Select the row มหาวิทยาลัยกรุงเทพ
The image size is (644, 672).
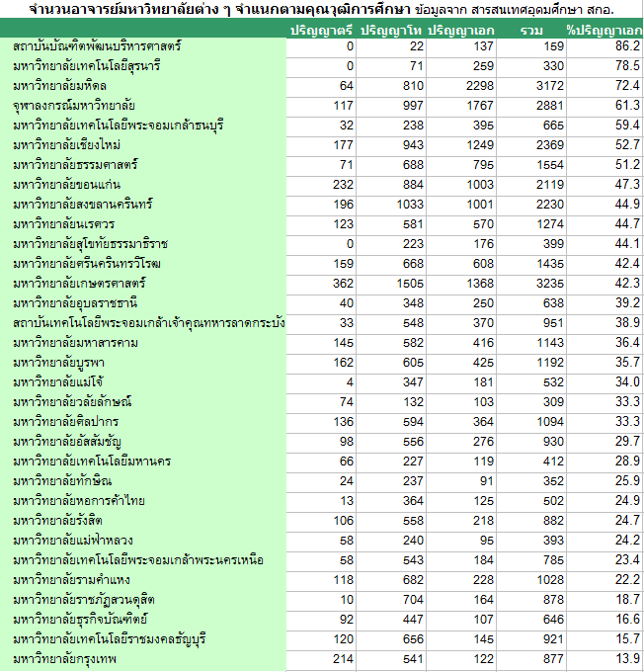[321, 659]
